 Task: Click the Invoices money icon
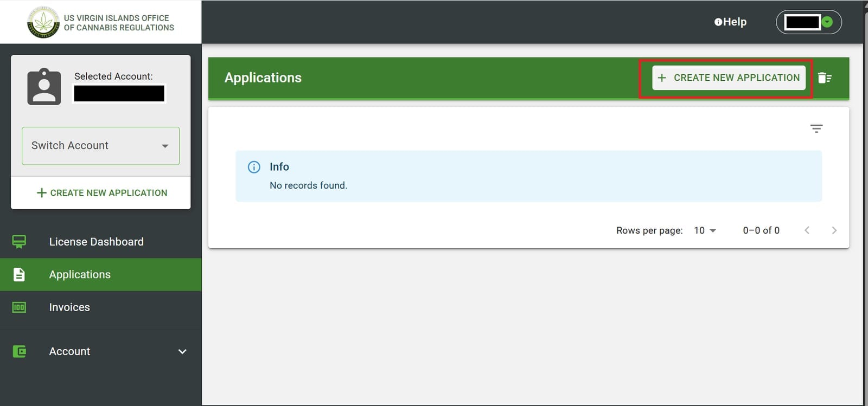coord(19,307)
